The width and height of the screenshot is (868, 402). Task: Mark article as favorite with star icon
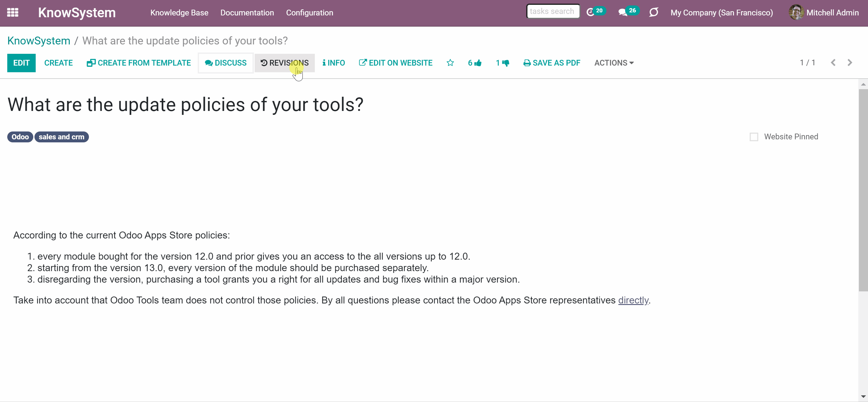(450, 63)
